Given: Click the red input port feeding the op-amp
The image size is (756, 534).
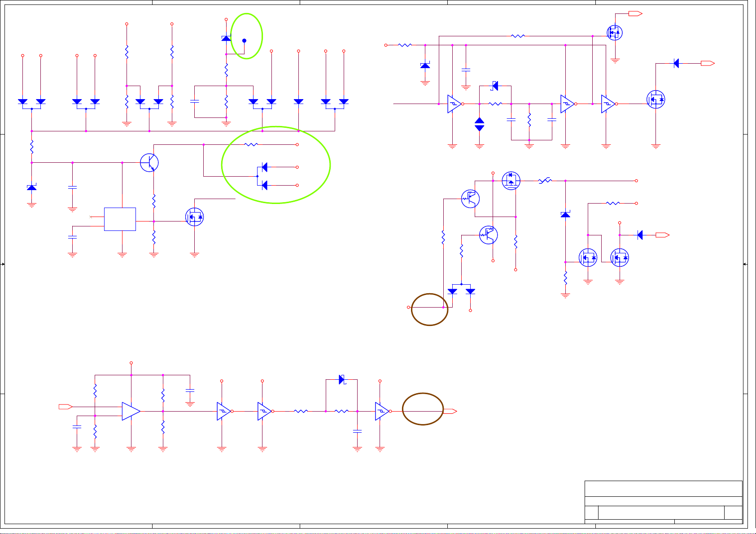Looking at the screenshot, I should click(66, 407).
